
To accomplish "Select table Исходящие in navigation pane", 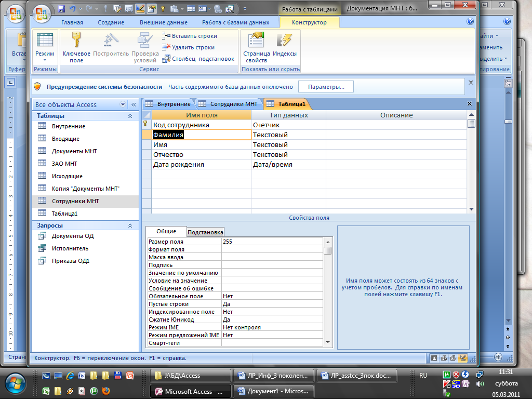I will 86,176.
